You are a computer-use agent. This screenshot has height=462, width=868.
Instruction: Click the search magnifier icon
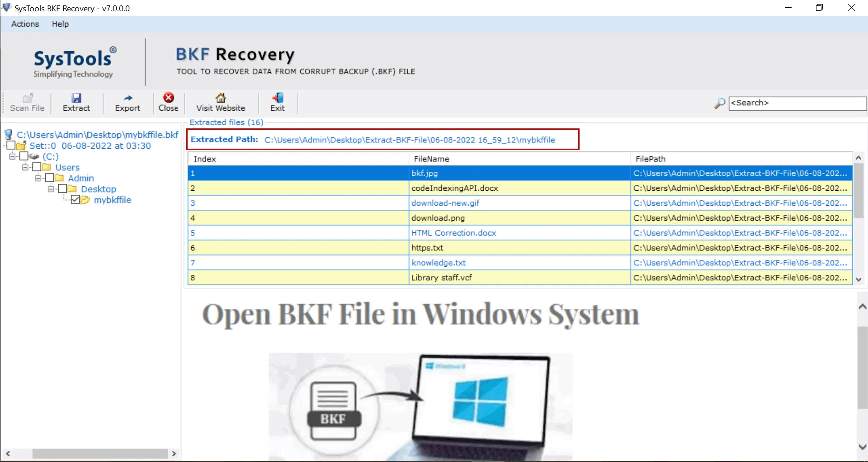[x=719, y=104]
